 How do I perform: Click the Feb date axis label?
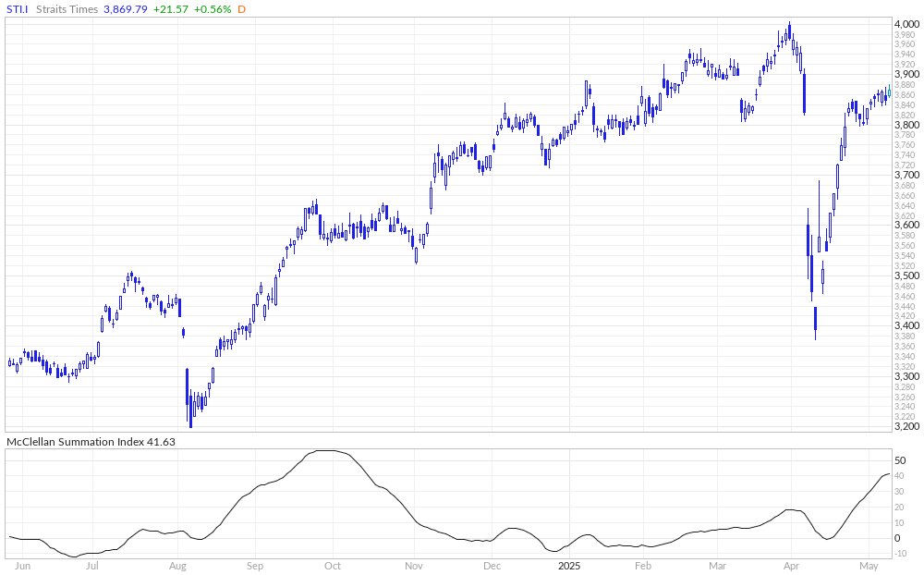(x=643, y=566)
